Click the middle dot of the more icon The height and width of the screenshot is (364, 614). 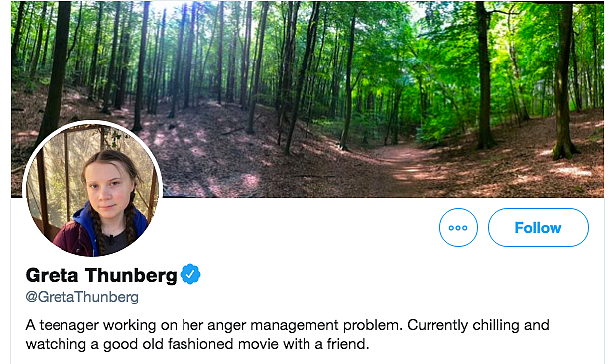tap(458, 228)
